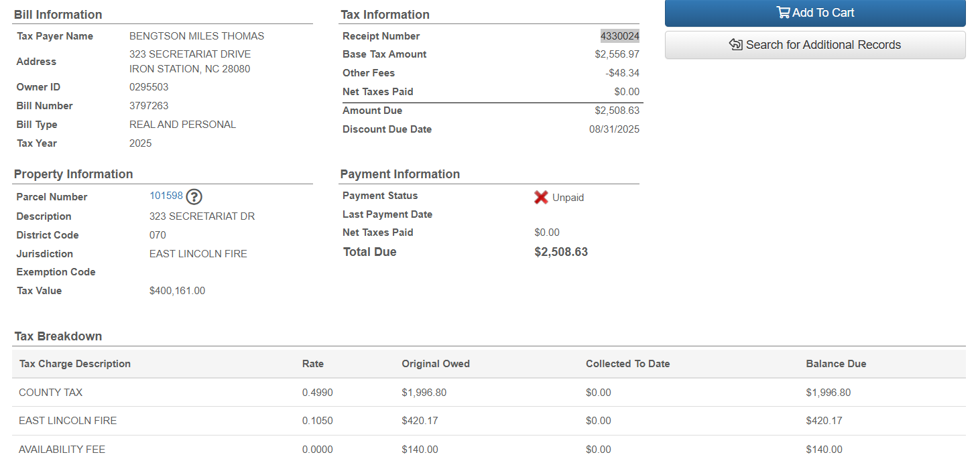Click the question mark help icon beside parcel number
The height and width of the screenshot is (467, 980).
[x=194, y=196]
